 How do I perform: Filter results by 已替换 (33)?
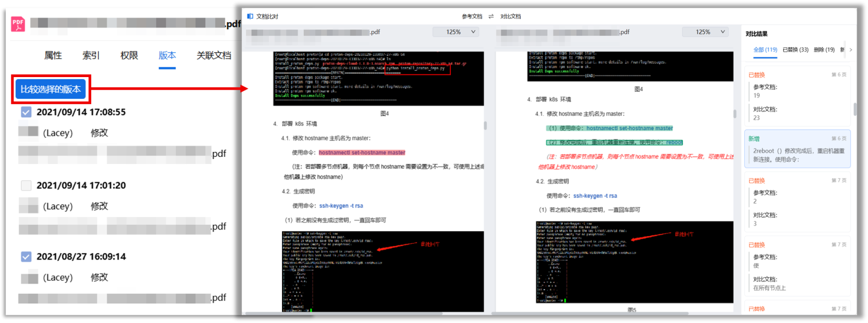coord(795,50)
